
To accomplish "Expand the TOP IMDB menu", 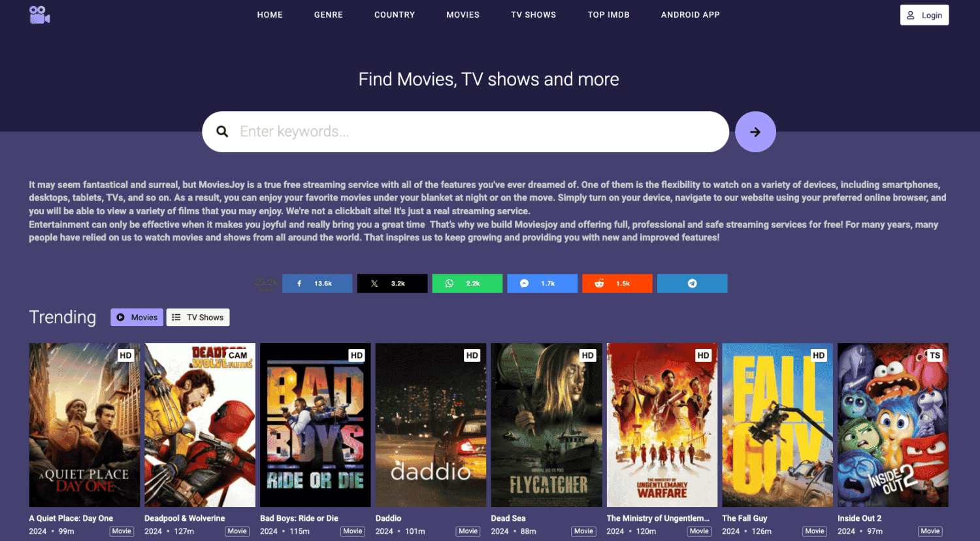I will point(608,14).
